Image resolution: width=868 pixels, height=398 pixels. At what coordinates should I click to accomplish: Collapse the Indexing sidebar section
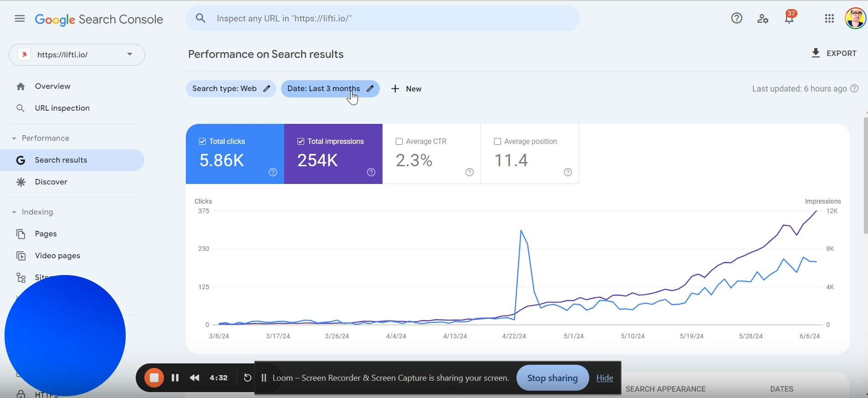click(14, 212)
